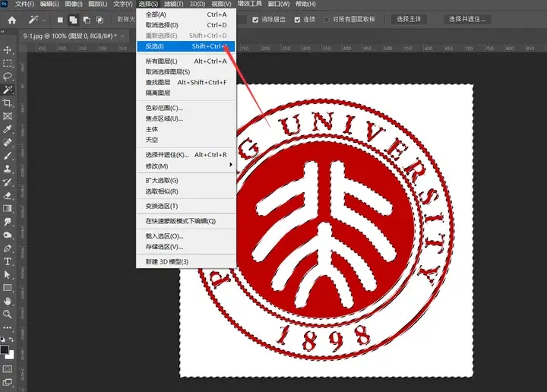Select the Path Selection arrow tool
547x392 pixels.
pos(8,275)
